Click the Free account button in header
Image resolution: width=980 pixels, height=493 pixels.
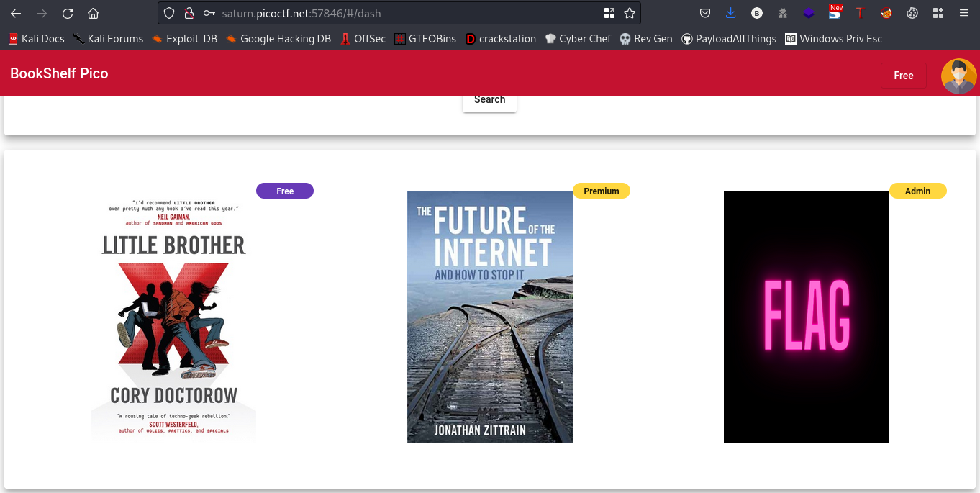[x=904, y=76]
